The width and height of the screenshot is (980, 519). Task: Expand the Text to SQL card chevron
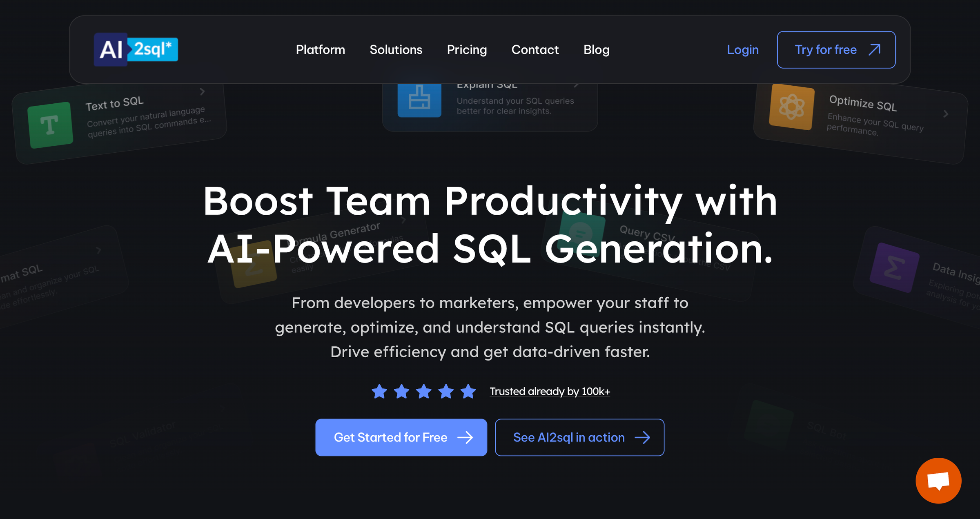point(202,91)
